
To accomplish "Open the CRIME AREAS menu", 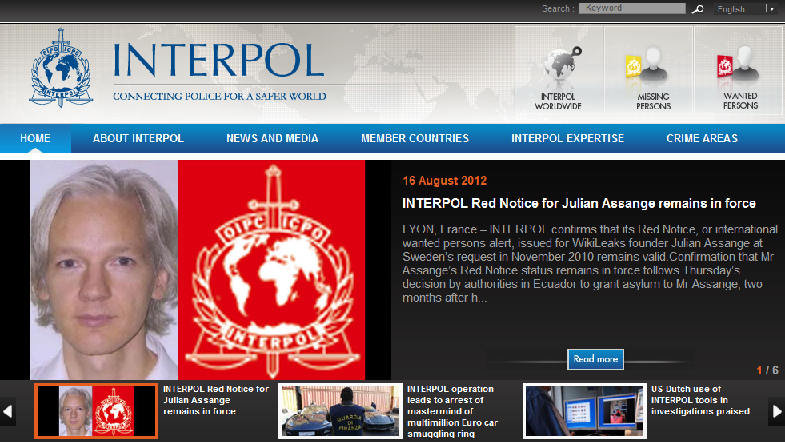I will 702,138.
